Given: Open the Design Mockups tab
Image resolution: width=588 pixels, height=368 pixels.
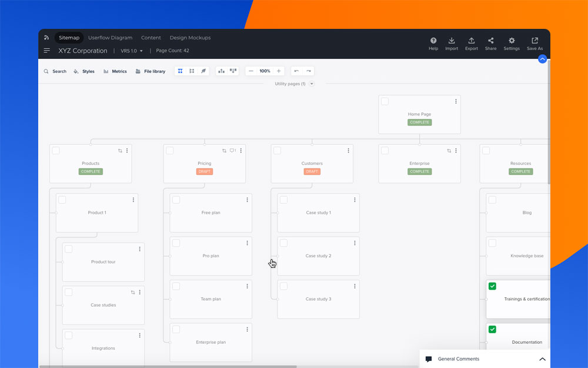Looking at the screenshot, I should [x=190, y=38].
